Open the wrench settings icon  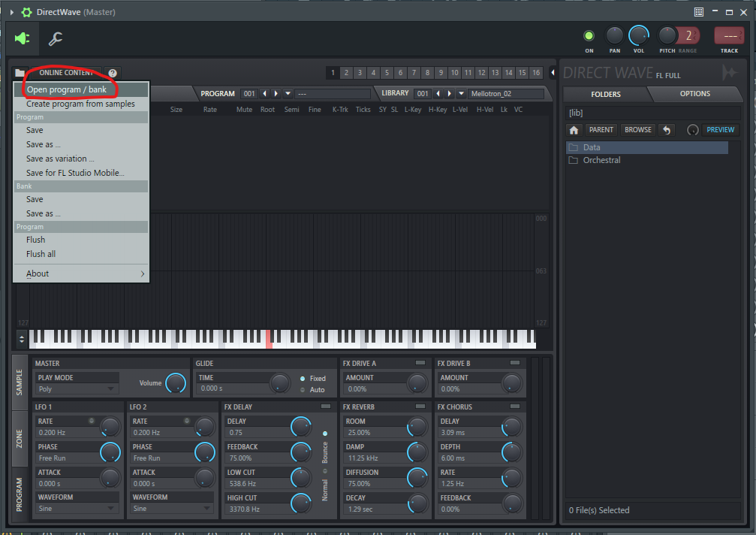pyautogui.click(x=56, y=38)
